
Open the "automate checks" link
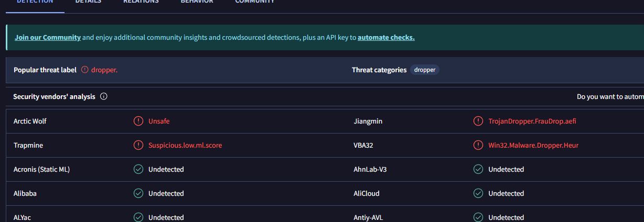[x=386, y=38]
